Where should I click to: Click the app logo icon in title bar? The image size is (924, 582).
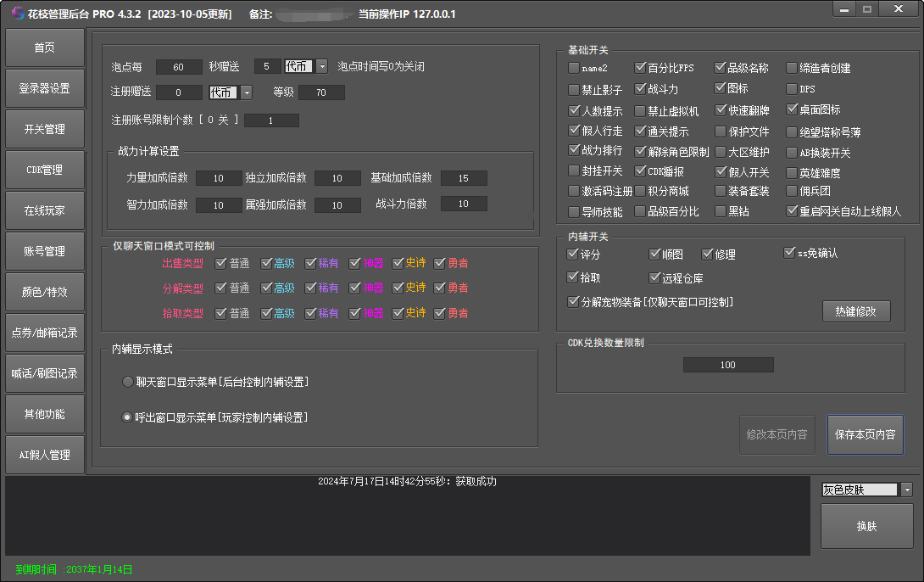(18, 13)
